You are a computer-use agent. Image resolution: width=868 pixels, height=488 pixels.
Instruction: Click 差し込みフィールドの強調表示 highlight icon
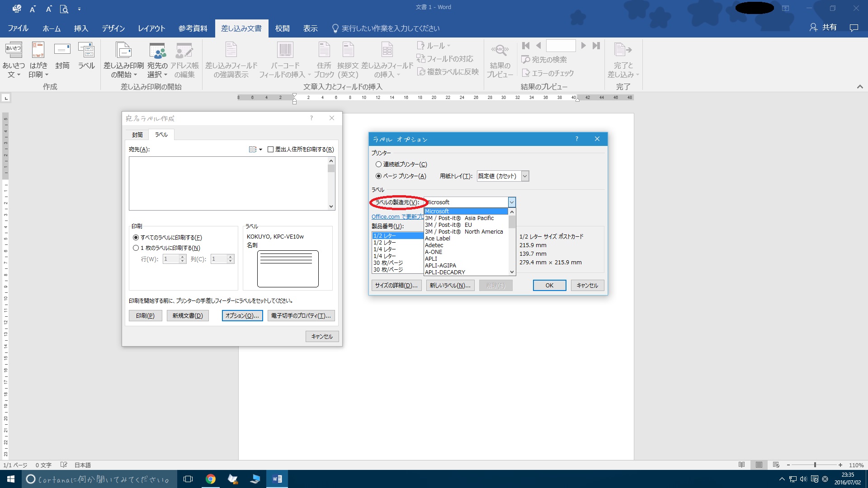point(231,60)
